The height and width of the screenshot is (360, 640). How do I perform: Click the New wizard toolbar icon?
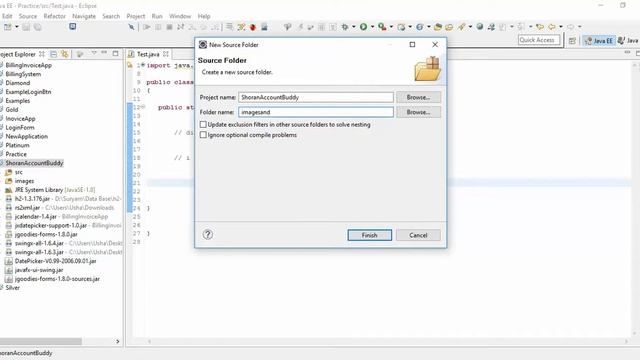pos(7,27)
